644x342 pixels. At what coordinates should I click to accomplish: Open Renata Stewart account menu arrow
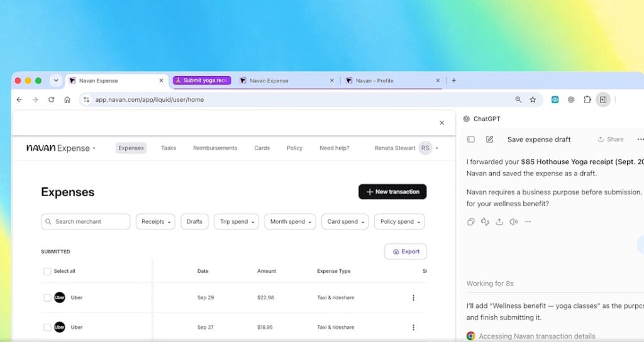tap(436, 148)
